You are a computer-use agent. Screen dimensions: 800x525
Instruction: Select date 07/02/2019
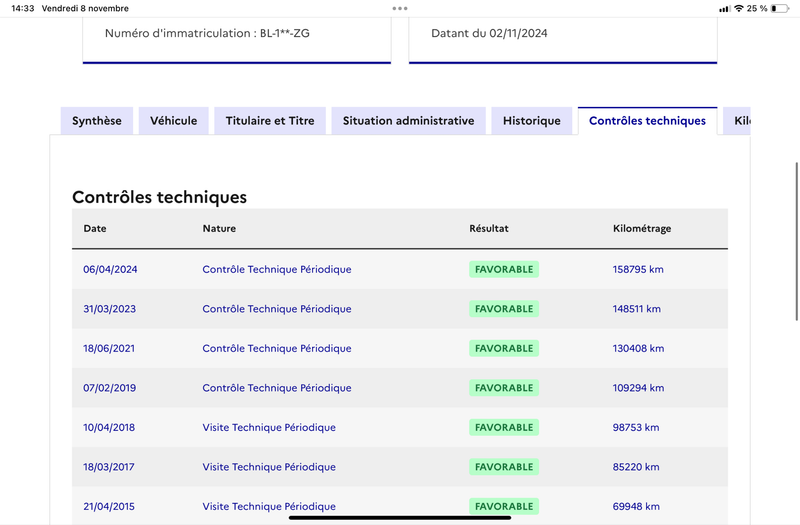(110, 388)
